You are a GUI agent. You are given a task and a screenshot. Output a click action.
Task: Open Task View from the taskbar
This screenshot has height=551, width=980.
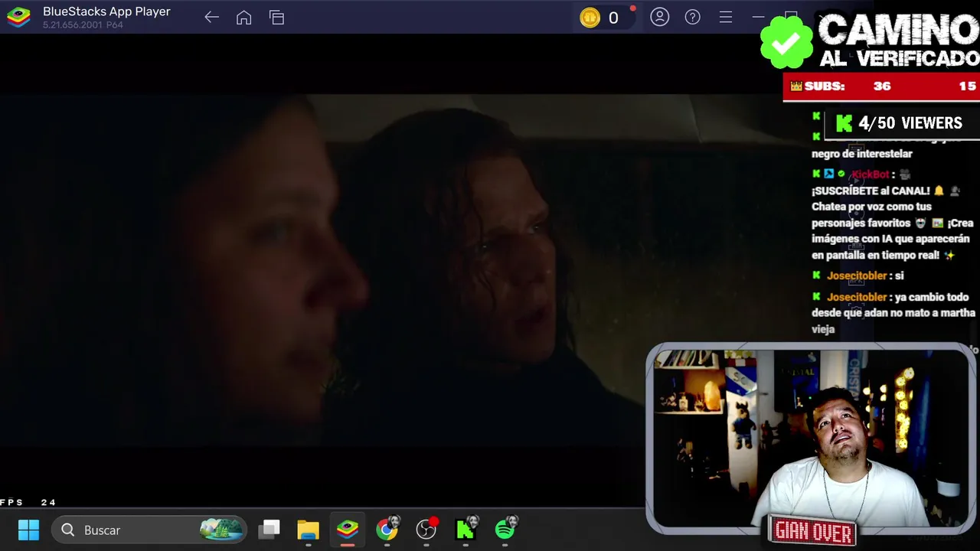pos(269,530)
